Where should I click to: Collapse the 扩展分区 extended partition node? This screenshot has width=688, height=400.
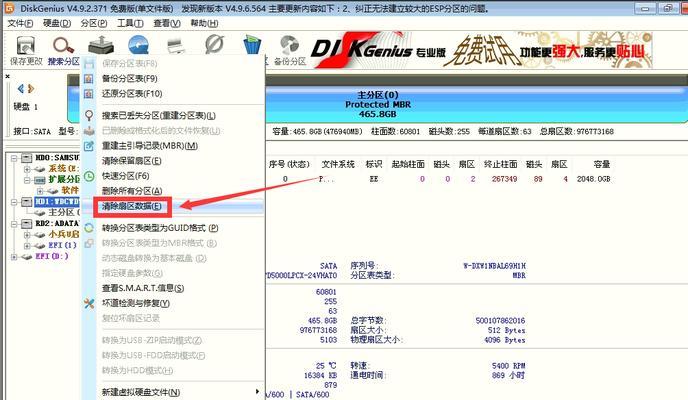tap(27, 180)
